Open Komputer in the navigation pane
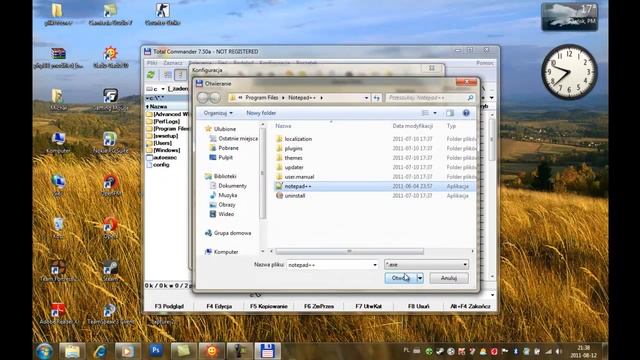Viewport: 640px width, 360px height. [226, 252]
